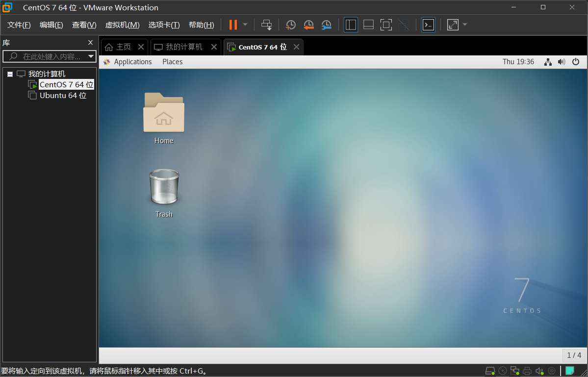Click the VMware logo in title bar
This screenshot has height=377, width=588.
[x=7, y=7]
